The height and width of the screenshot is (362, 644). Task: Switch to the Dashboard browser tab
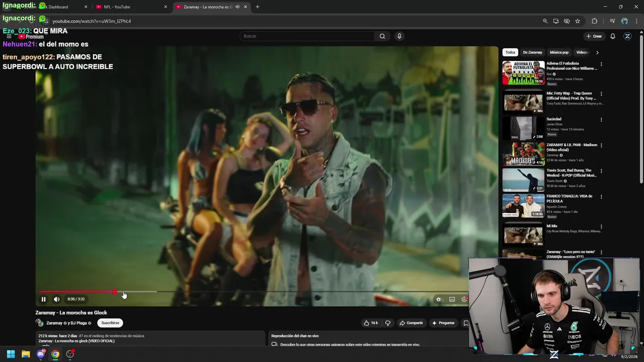(x=50, y=7)
